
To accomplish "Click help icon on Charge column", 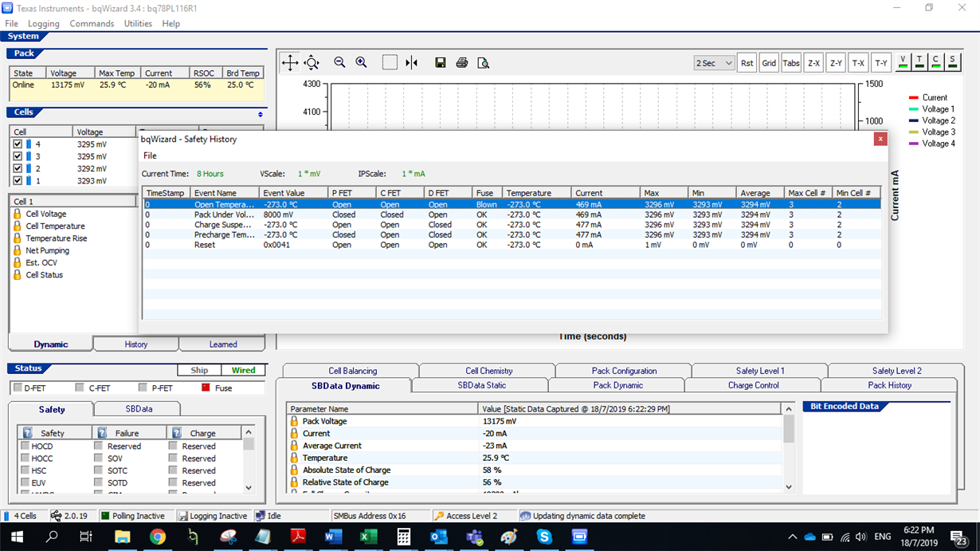I will coord(175,433).
